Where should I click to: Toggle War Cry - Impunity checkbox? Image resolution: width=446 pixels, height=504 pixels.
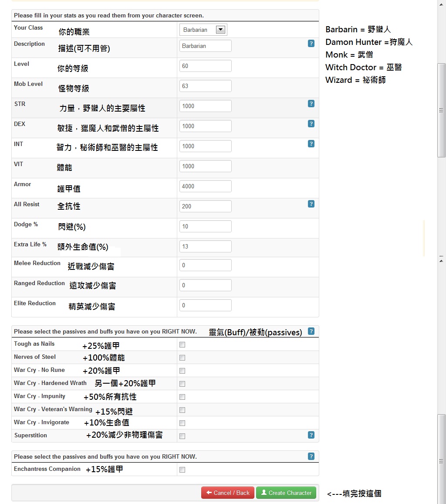182,397
